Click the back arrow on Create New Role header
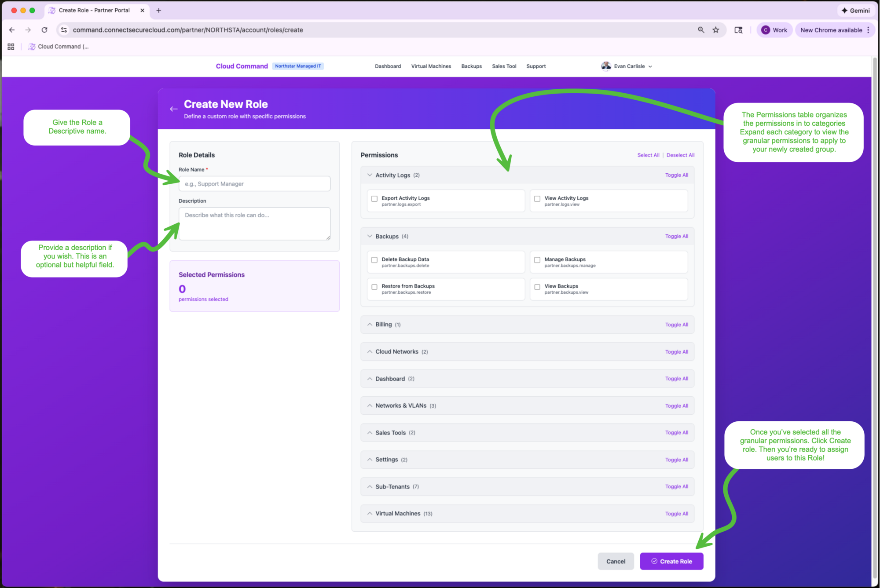 pos(173,109)
